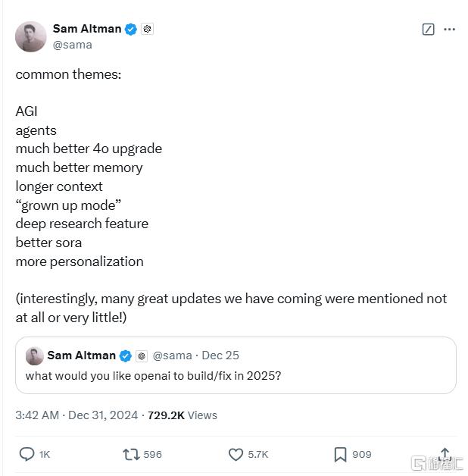Open the Grok slash icon
Image resolution: width=468 pixels, height=476 pixels.
(428, 29)
